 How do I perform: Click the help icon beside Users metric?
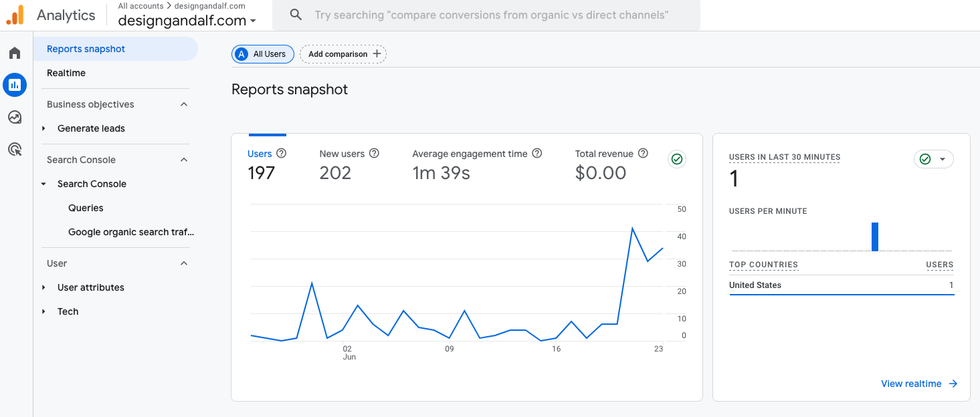(x=282, y=153)
